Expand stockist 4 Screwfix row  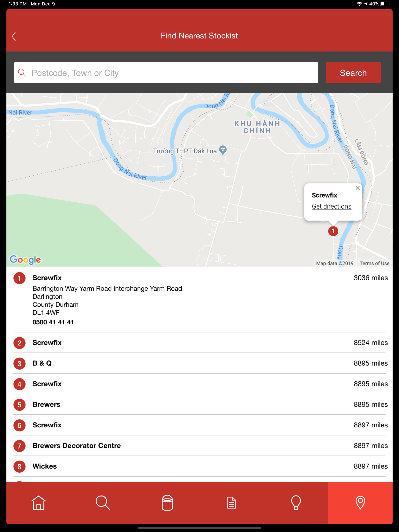click(x=199, y=384)
